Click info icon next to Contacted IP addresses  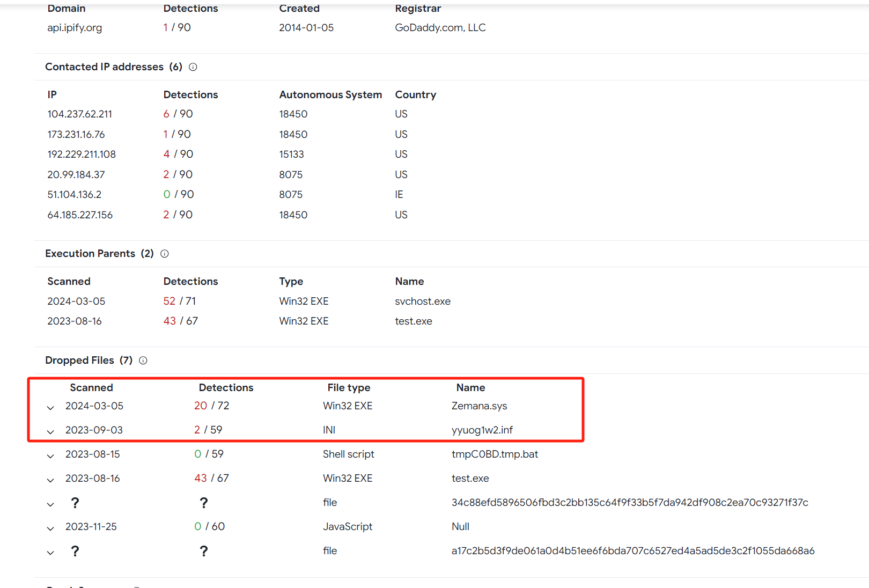pyautogui.click(x=193, y=67)
